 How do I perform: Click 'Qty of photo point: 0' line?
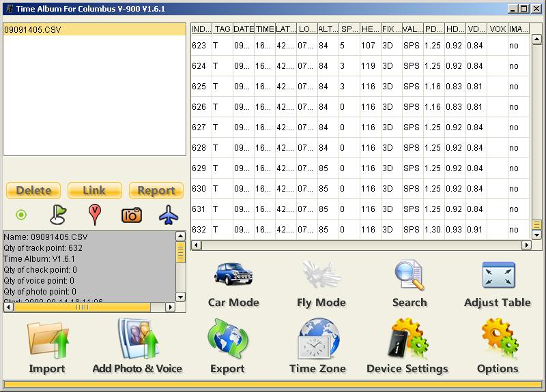click(x=40, y=292)
